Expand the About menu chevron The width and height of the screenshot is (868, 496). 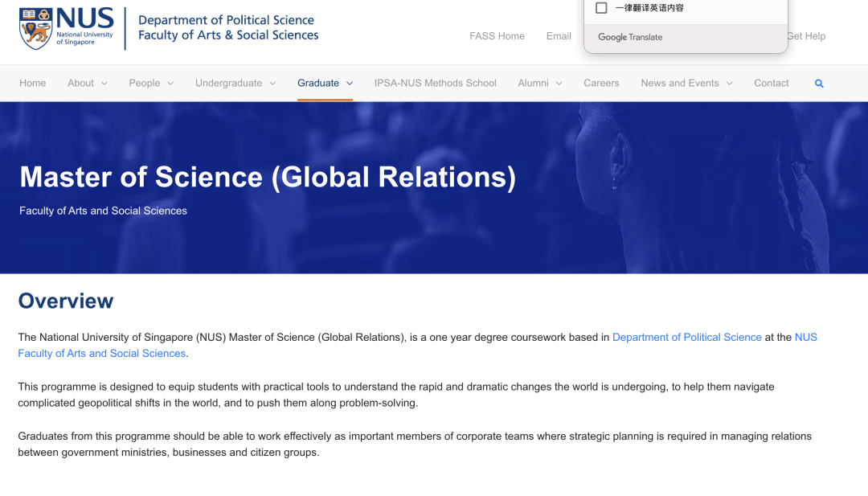(104, 84)
